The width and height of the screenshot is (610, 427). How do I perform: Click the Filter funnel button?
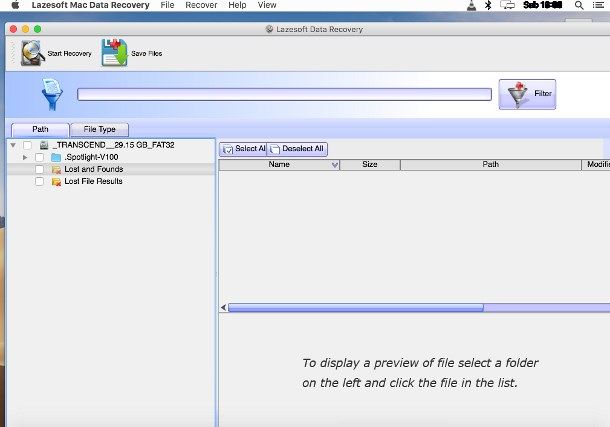(x=527, y=94)
